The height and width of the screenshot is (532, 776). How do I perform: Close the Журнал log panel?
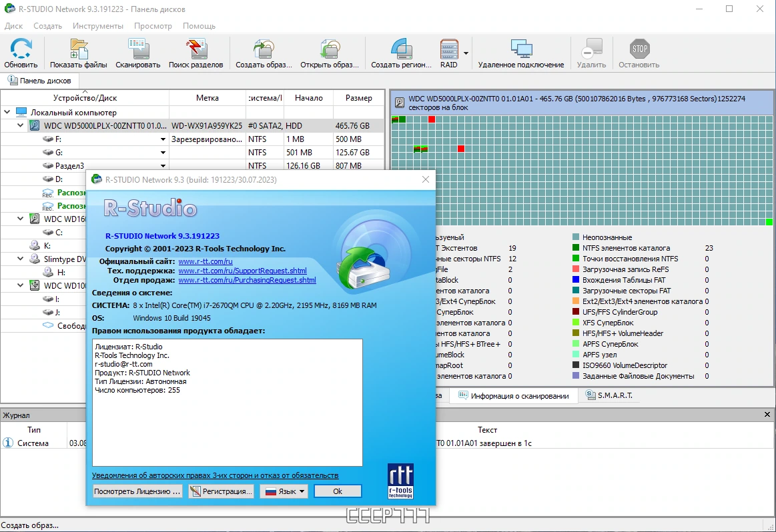tap(767, 414)
